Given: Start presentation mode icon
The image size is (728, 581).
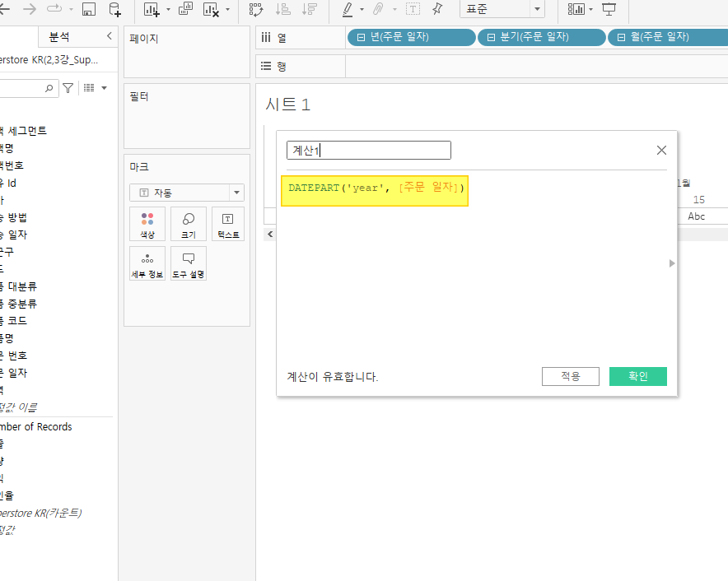Looking at the screenshot, I should click(x=609, y=9).
